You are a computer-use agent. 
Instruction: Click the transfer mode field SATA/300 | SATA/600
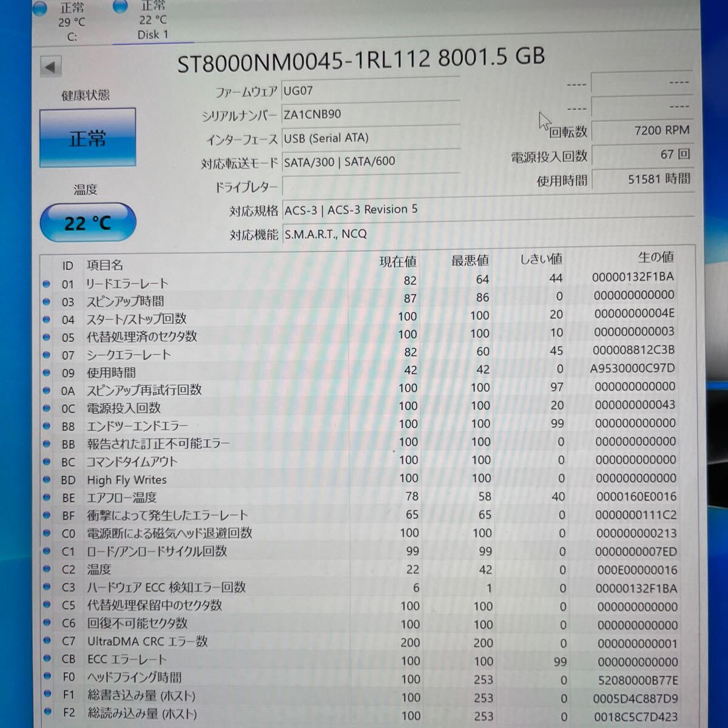371,162
